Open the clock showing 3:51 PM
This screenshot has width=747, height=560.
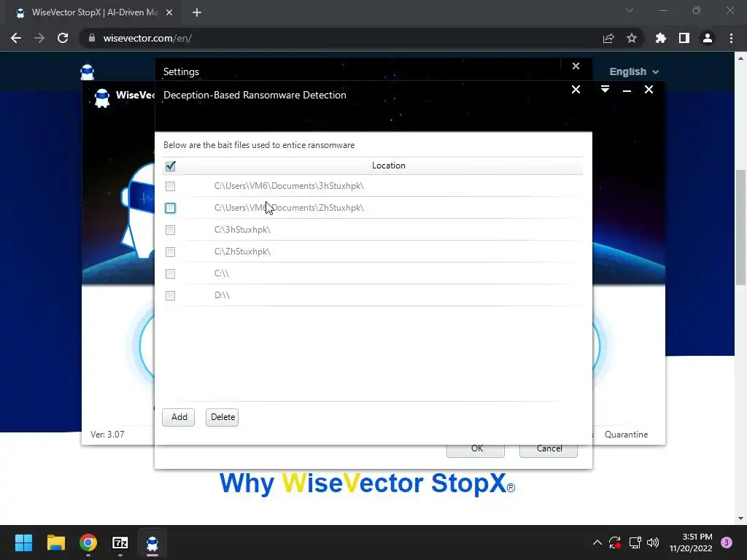click(x=691, y=542)
